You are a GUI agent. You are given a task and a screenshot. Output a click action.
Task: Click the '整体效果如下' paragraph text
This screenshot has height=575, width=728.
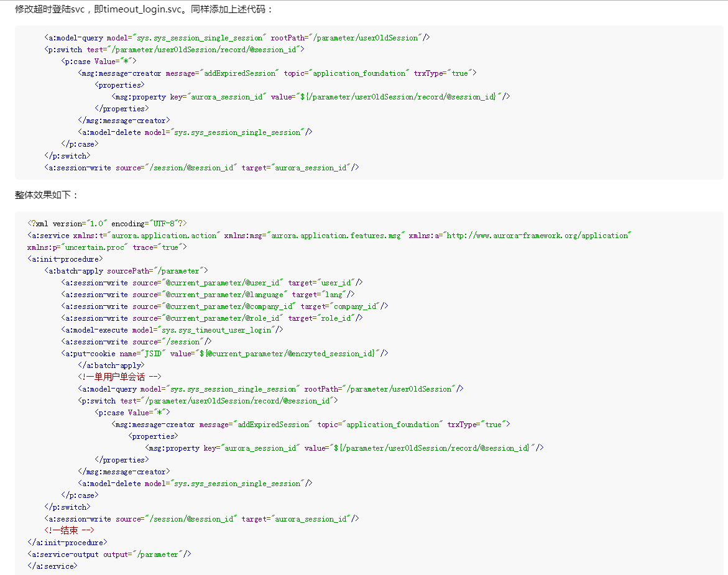pos(47,195)
